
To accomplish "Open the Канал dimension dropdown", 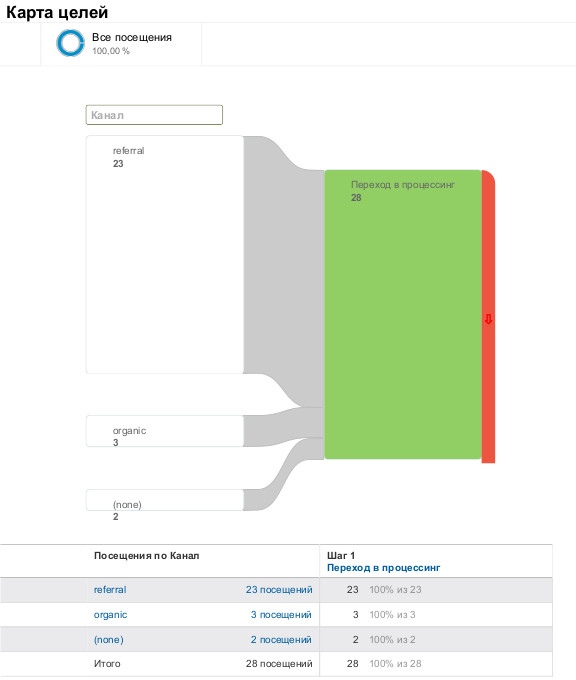I will pos(154,115).
